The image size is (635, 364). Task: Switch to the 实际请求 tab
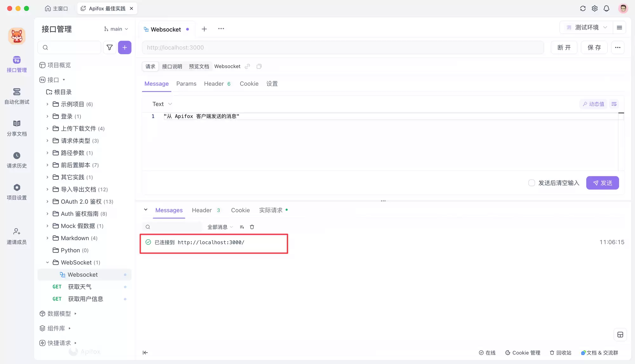pos(273,210)
